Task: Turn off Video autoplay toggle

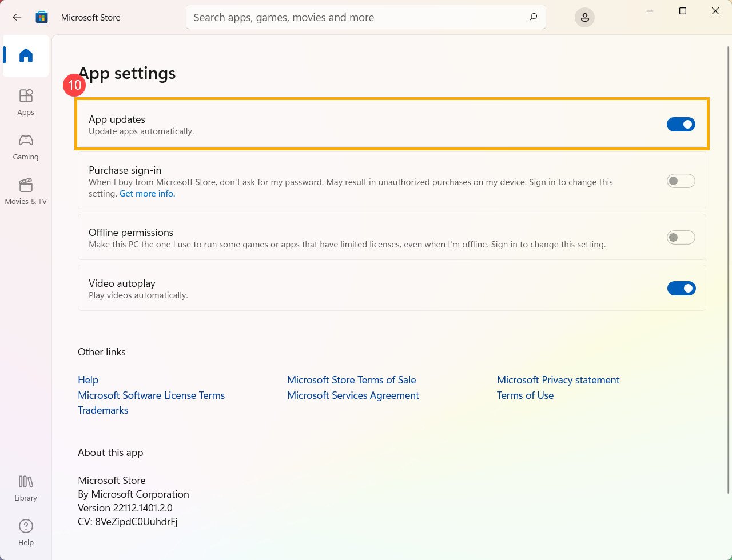Action: click(681, 288)
